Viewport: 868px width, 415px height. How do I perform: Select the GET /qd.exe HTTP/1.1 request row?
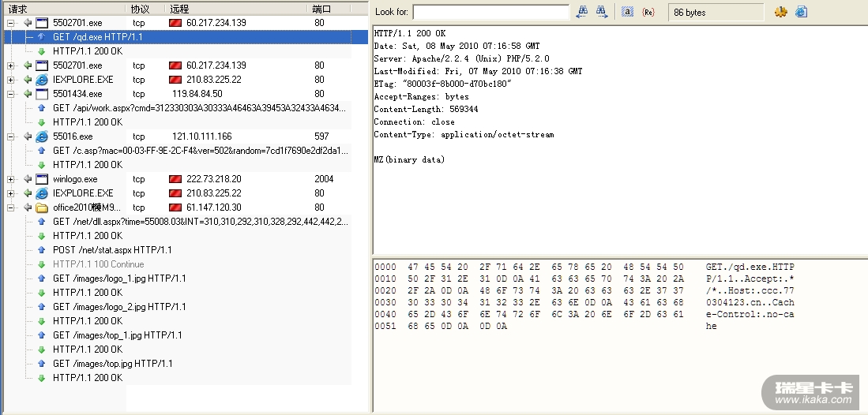click(186, 37)
